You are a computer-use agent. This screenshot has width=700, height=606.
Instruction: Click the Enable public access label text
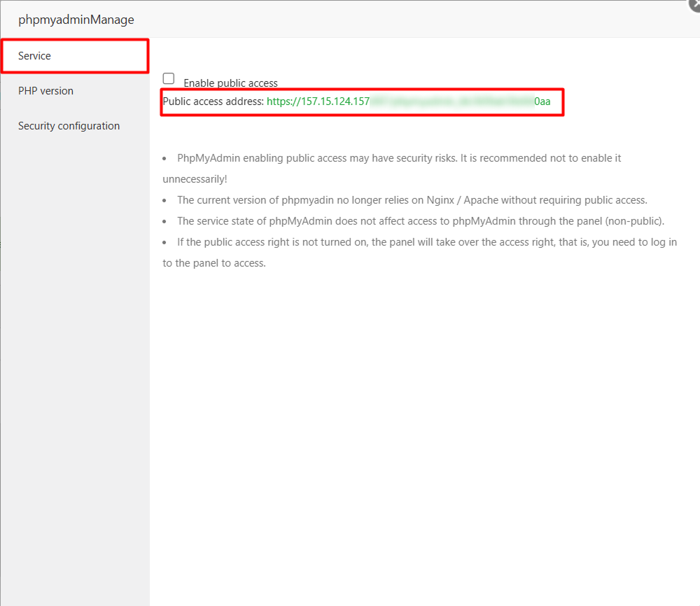pos(229,83)
